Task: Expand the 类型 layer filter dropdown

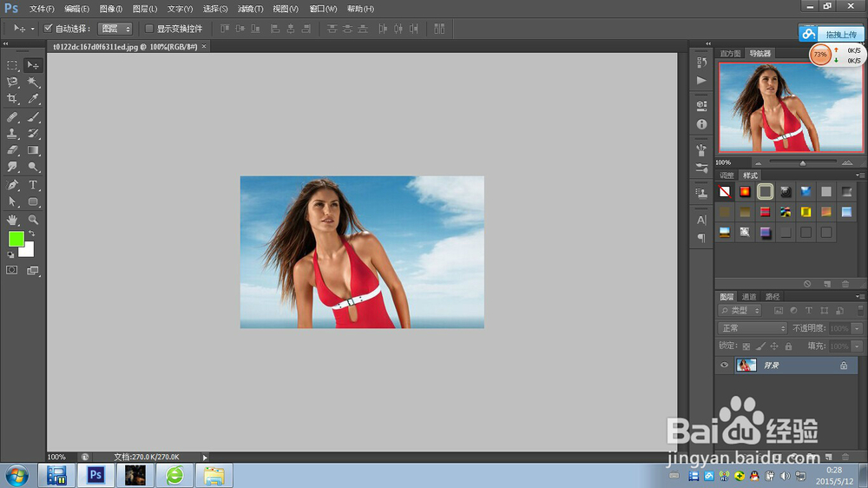Action: click(740, 310)
